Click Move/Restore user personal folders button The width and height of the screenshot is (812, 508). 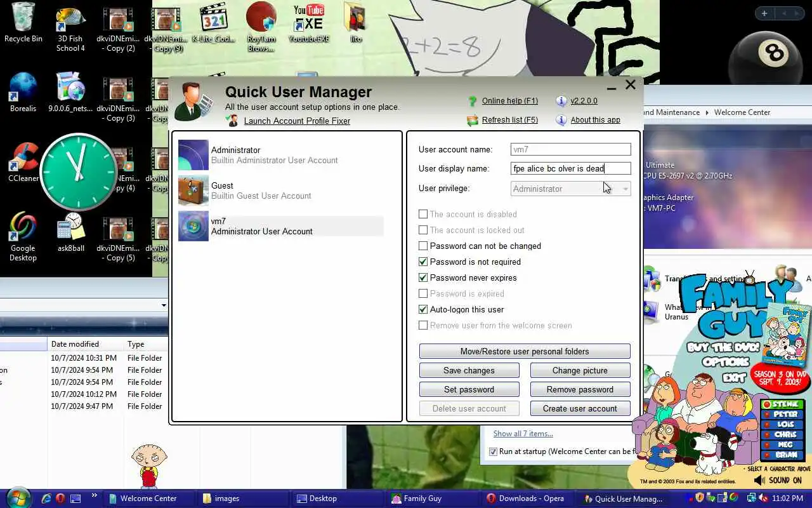pos(525,351)
